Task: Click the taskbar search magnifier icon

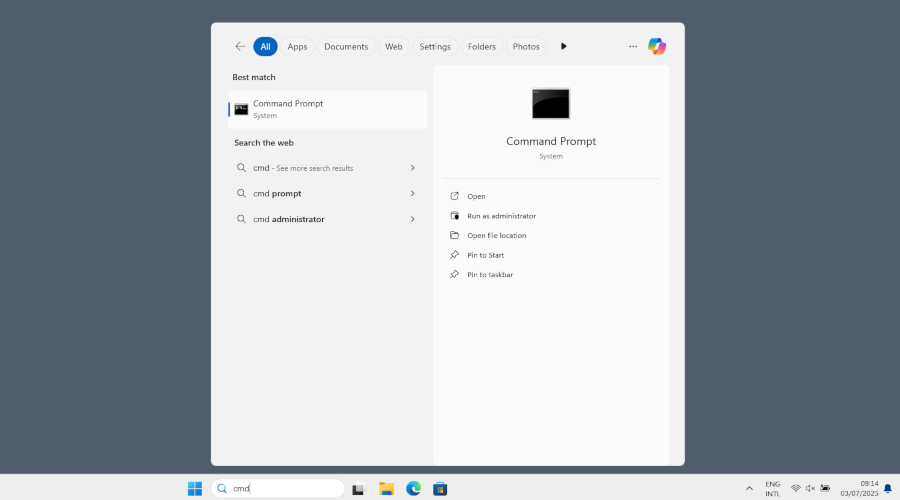Action: pyautogui.click(x=222, y=489)
